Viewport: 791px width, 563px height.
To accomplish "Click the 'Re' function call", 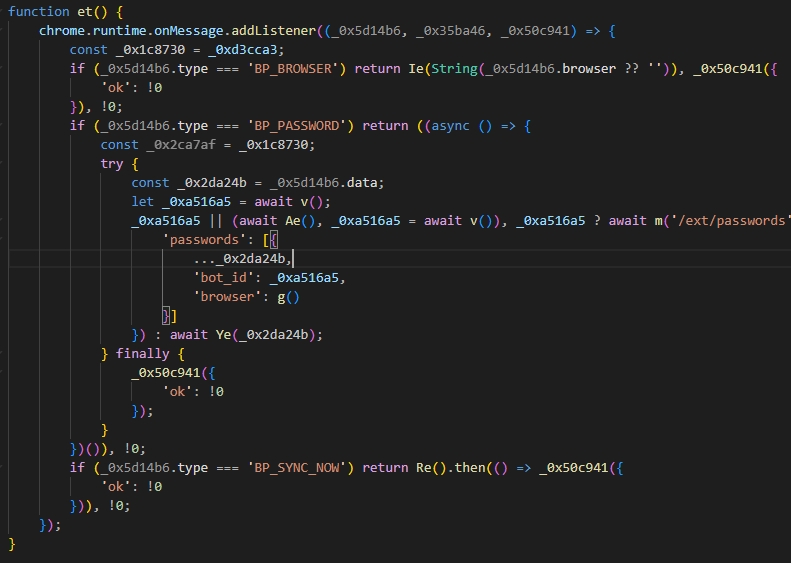I will click(x=423, y=468).
